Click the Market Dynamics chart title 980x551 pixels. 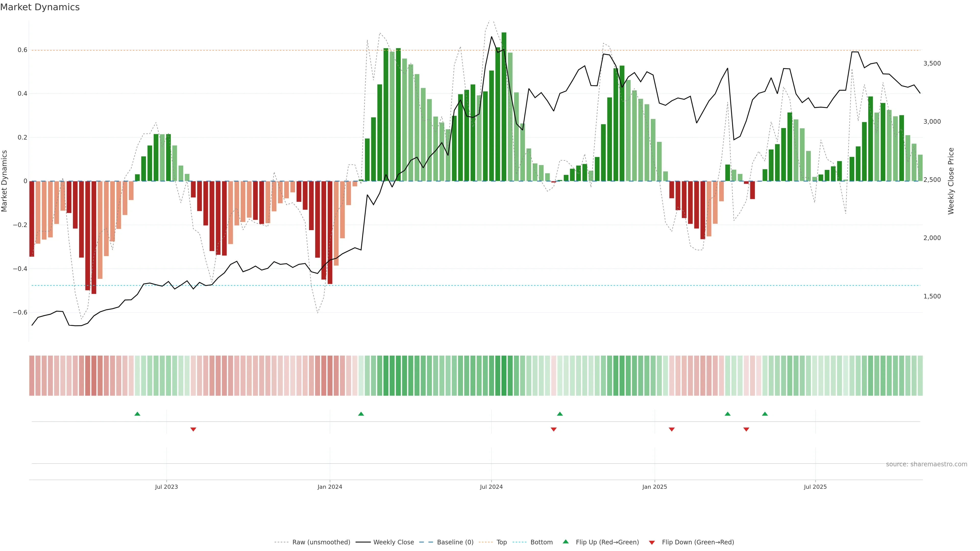(40, 7)
